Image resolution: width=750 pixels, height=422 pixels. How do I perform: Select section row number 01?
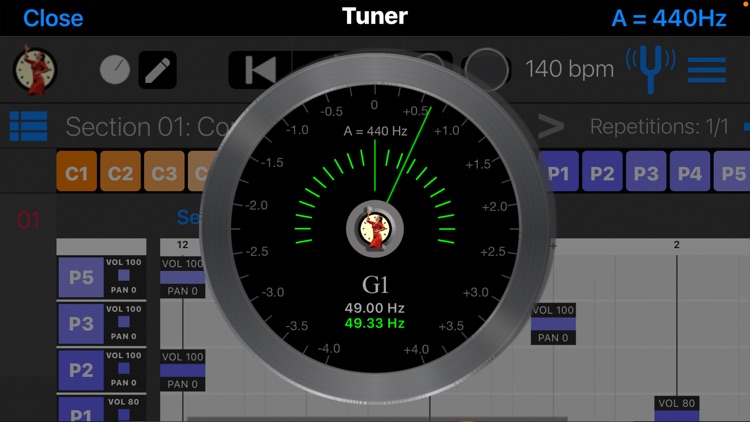pos(28,221)
